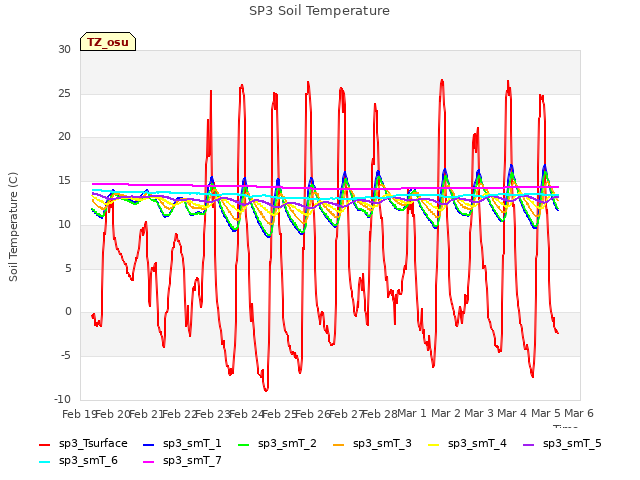Click the Soil Temperature (C) axis label
The width and height of the screenshot is (640, 480).
point(13,227)
